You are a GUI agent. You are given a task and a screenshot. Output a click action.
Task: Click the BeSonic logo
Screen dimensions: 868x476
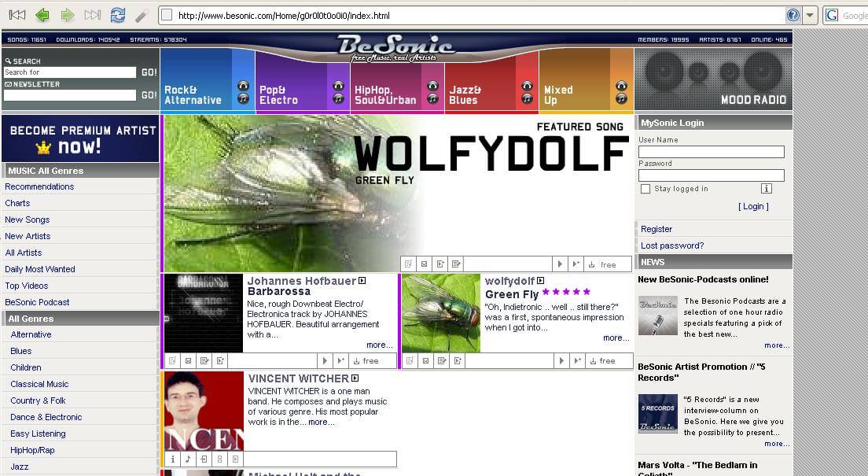coord(396,47)
